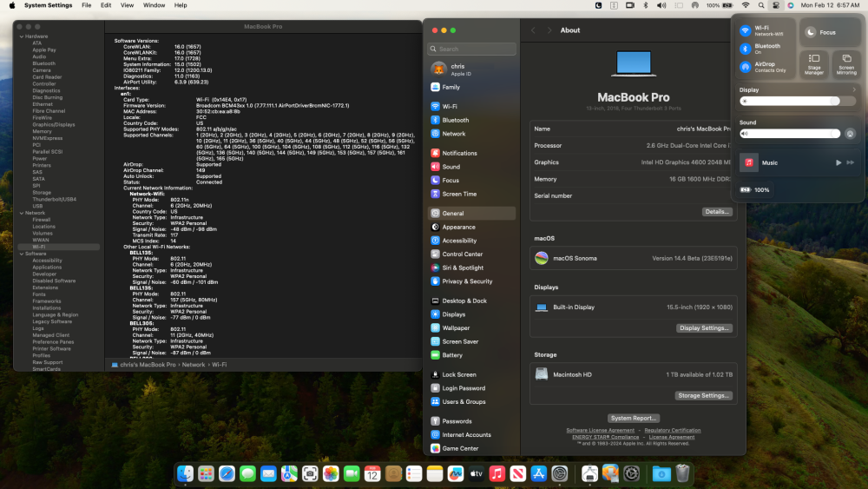Select Wi-Fi row in System Information sidebar
This screenshot has width=868, height=489.
click(59, 247)
